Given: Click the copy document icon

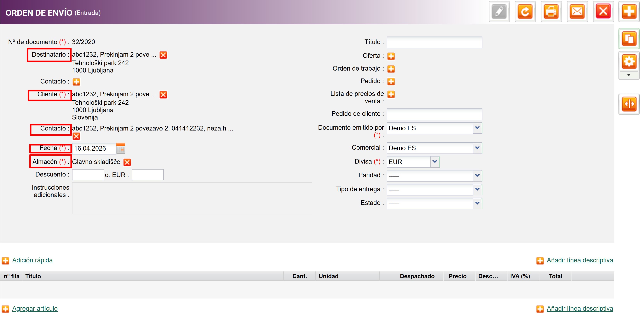Looking at the screenshot, I should 629,39.
